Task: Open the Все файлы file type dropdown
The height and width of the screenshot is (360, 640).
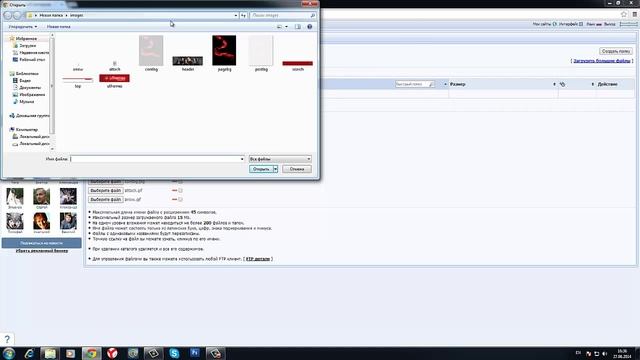Action: 280,159
